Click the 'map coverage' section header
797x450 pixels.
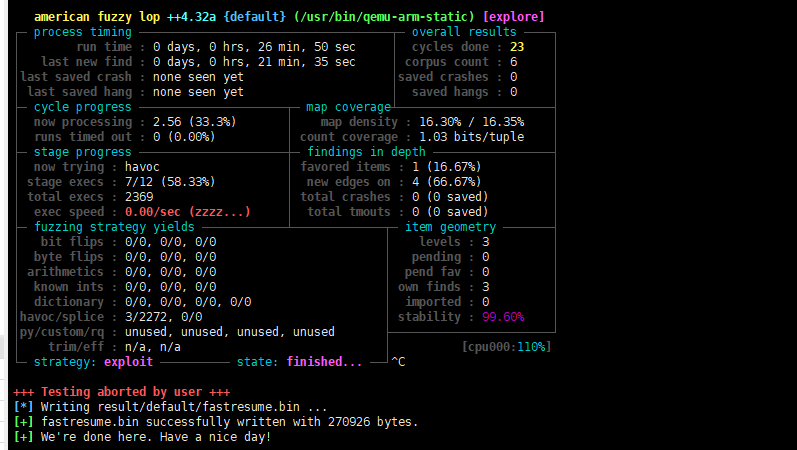point(348,107)
